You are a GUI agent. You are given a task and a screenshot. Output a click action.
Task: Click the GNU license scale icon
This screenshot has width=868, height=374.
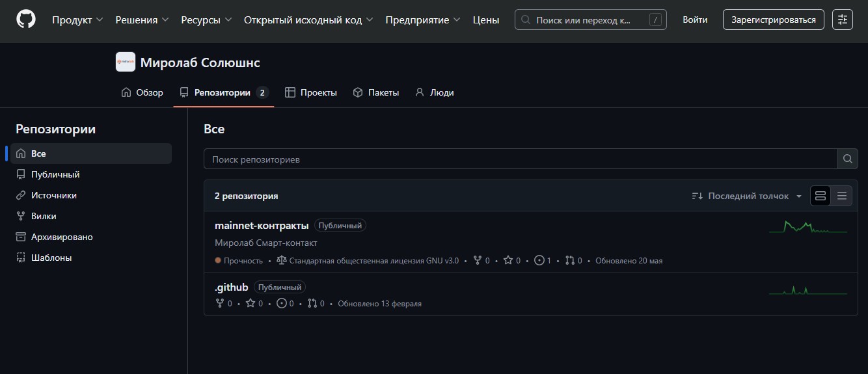281,260
